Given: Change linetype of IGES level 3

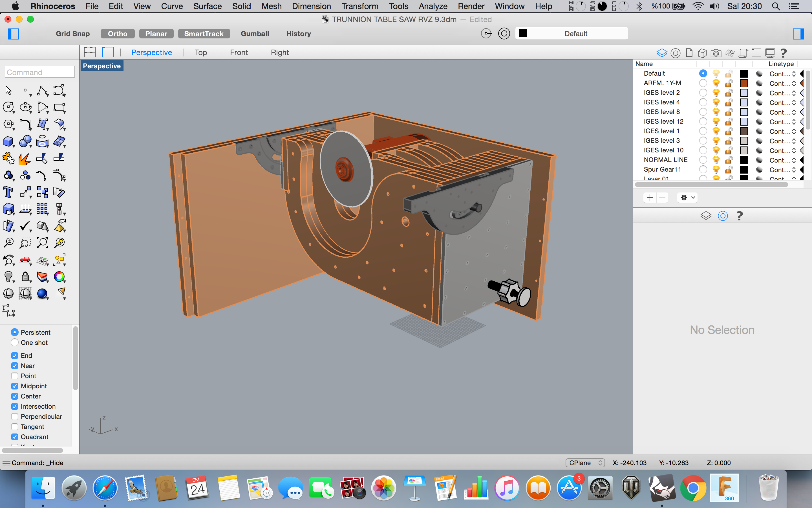Looking at the screenshot, I should (x=782, y=141).
